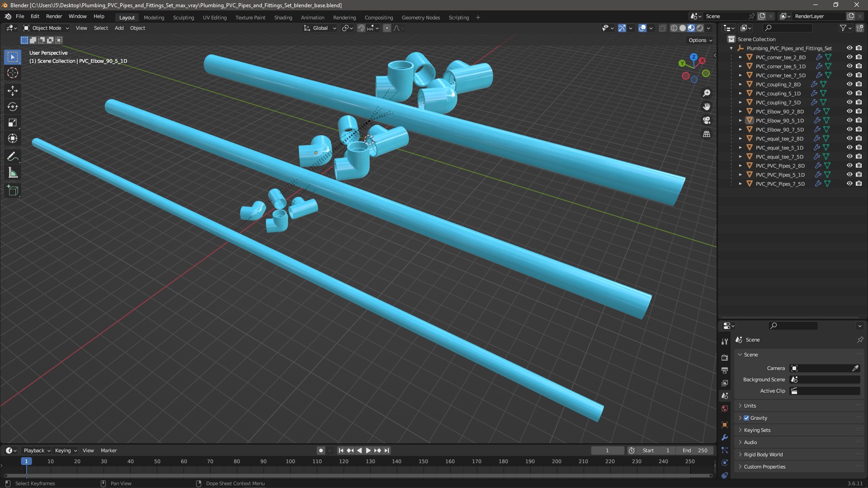The height and width of the screenshot is (488, 868).
Task: Jump to the last frame
Action: [387, 450]
